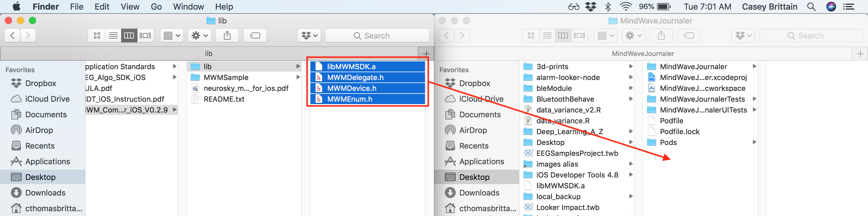Select Downloads in the left window's sidebar
Viewport: 868px width, 216px height.
pos(45,193)
